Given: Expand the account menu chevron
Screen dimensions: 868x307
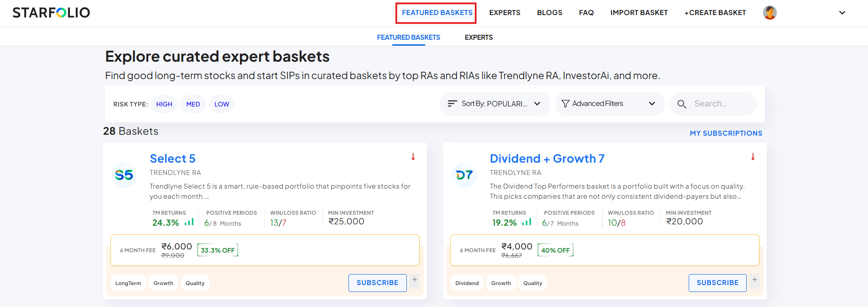Looking at the screenshot, I should (x=842, y=13).
